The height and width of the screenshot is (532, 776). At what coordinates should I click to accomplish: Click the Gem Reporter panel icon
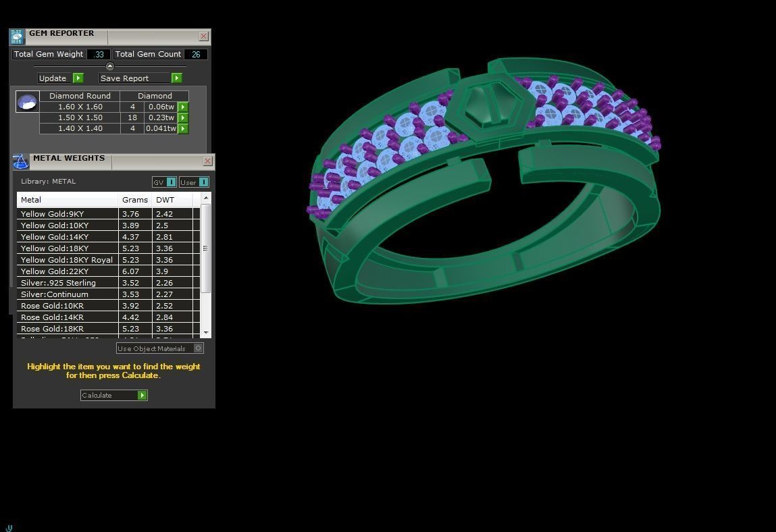(17, 36)
